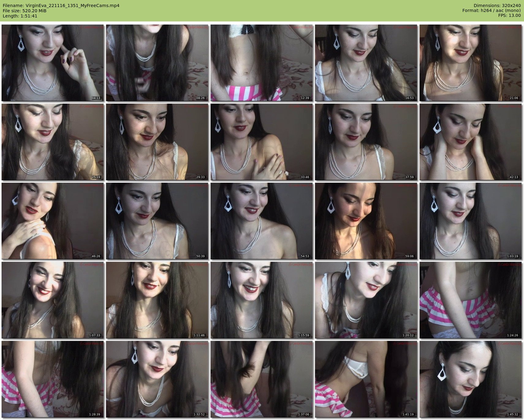Click the frame stamped 21:06
Screen dimensions: 524x420
click(x=470, y=63)
